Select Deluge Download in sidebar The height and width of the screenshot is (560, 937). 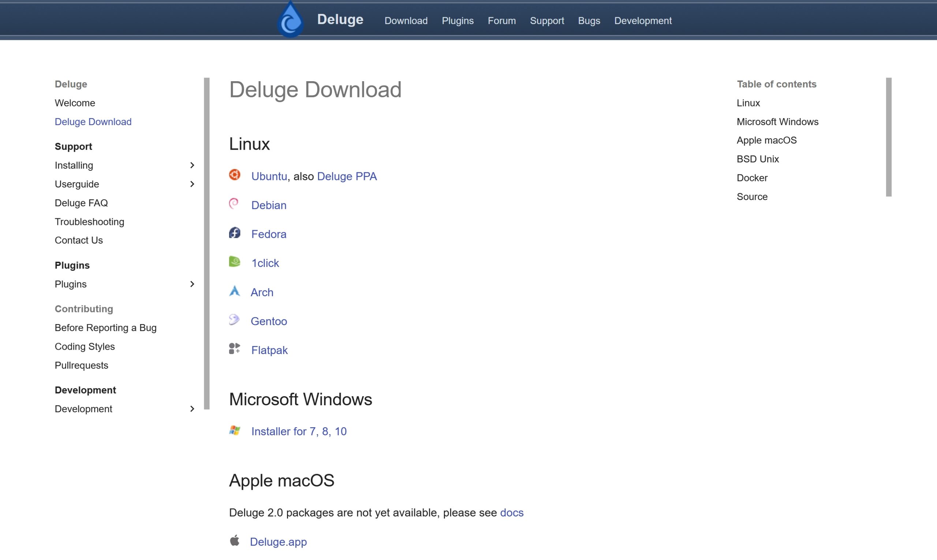point(93,122)
